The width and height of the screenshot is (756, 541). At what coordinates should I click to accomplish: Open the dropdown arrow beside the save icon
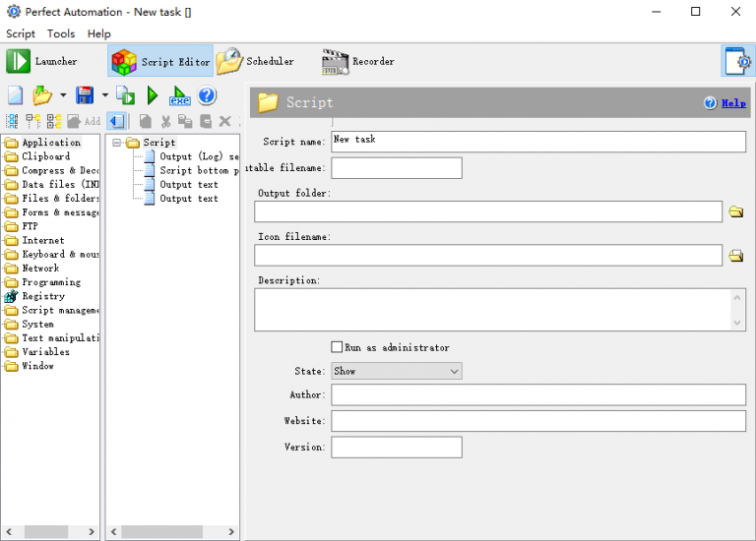(x=105, y=95)
